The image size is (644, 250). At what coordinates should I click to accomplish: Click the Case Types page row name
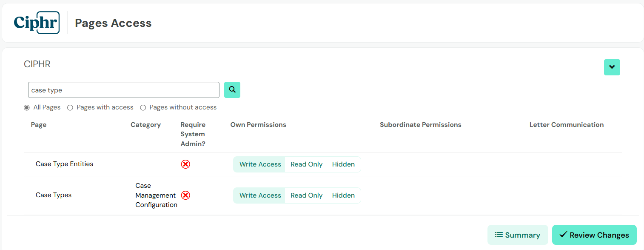[54, 195]
